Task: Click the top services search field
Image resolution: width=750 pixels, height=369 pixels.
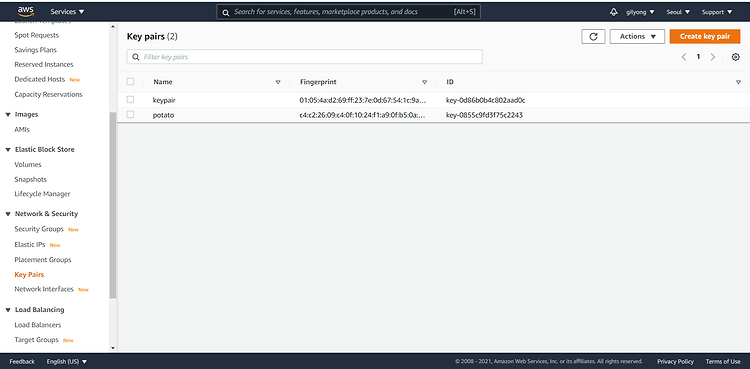Action: (348, 12)
